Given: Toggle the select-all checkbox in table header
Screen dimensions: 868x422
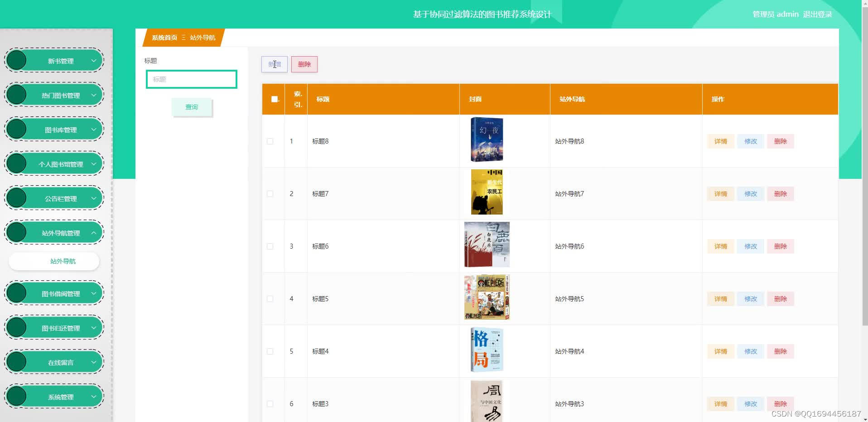Looking at the screenshot, I should [x=275, y=99].
